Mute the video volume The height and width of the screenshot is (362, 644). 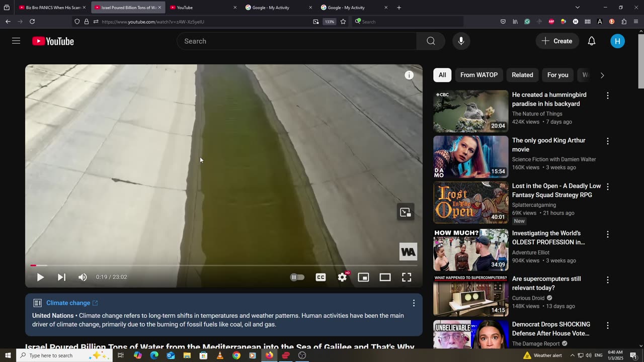[83, 277]
